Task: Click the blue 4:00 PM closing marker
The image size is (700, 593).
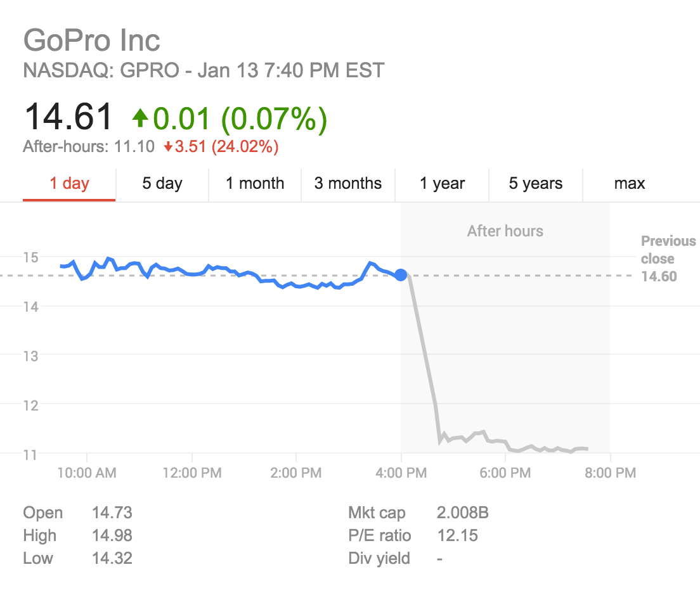Action: click(401, 275)
